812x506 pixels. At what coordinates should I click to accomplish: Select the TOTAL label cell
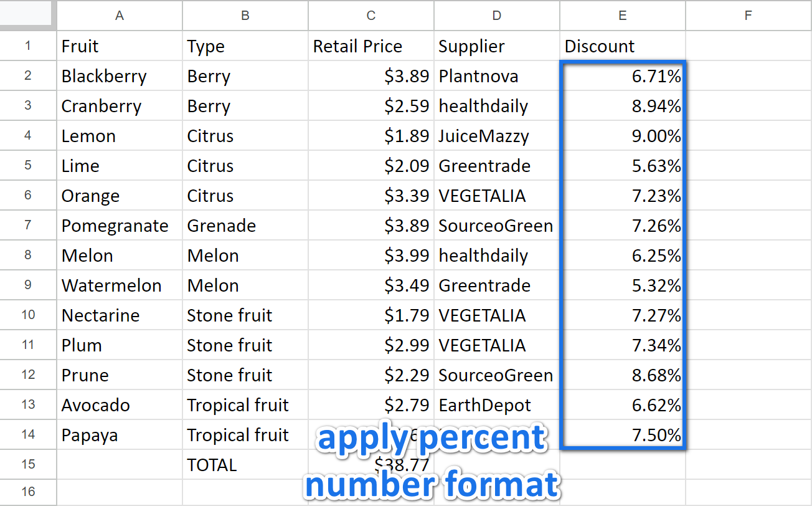pyautogui.click(x=245, y=465)
